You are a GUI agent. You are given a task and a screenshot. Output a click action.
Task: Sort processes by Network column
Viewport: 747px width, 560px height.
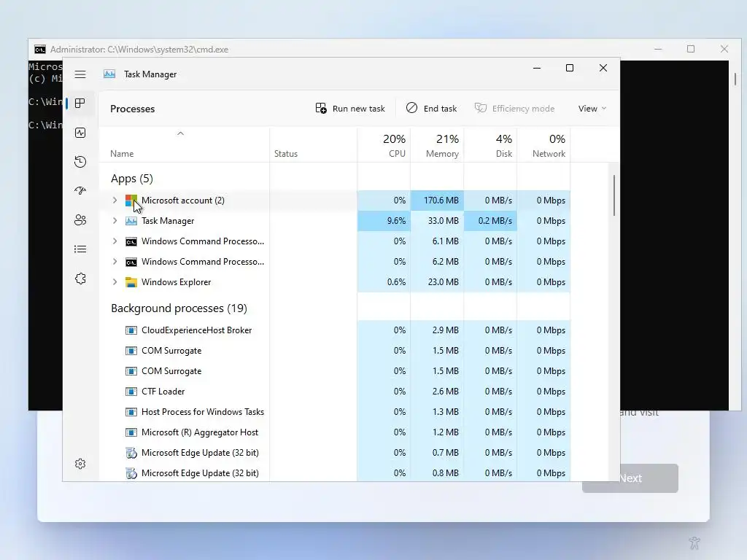[x=543, y=146]
